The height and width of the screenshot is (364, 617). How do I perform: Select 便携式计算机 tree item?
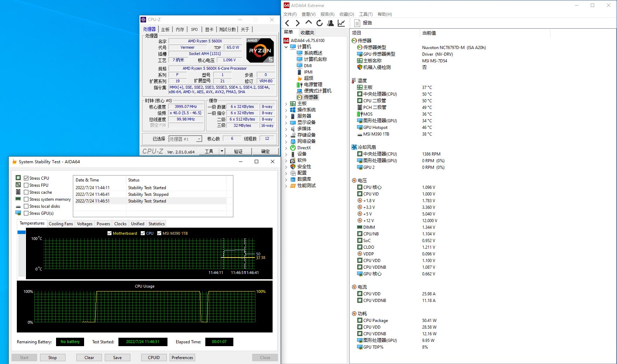317,91
